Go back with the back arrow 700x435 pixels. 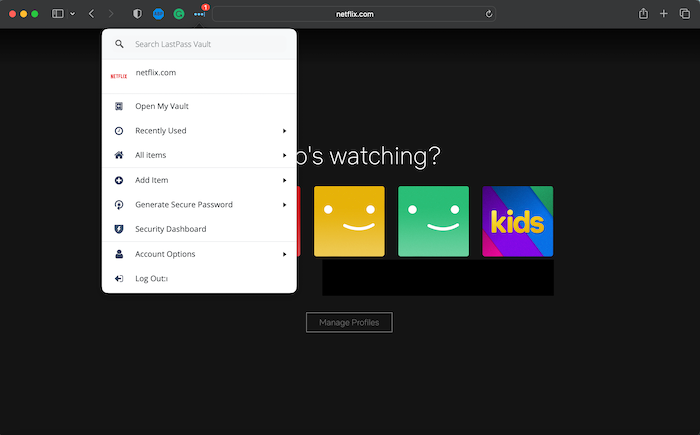point(92,14)
